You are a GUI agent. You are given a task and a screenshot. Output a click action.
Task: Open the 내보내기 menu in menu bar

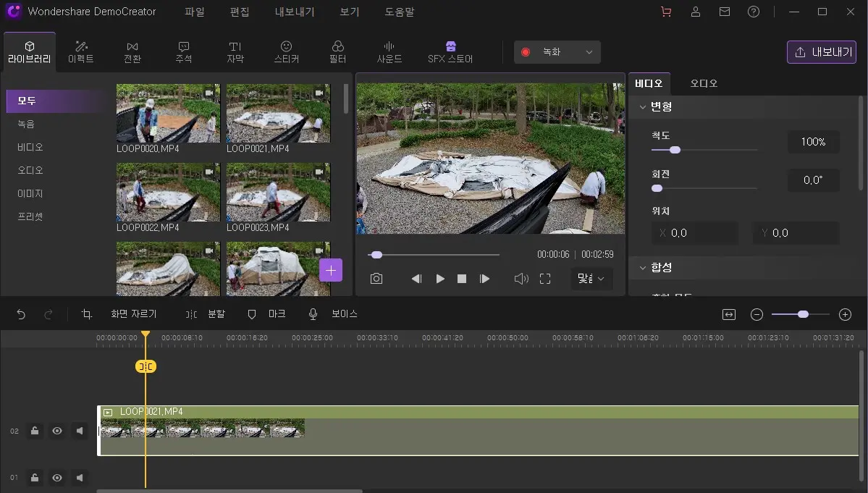tap(295, 12)
